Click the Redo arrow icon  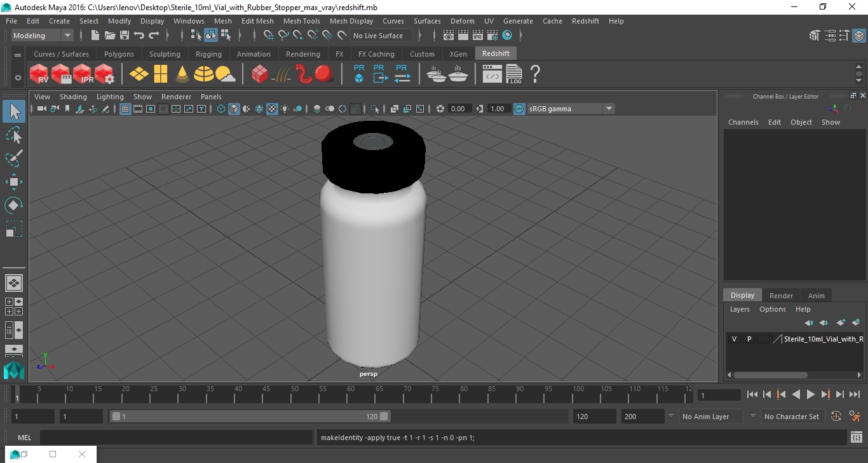154,36
